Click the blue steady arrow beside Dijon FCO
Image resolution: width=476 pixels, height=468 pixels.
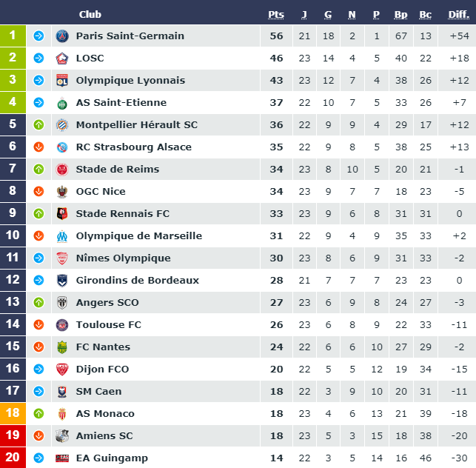38,369
